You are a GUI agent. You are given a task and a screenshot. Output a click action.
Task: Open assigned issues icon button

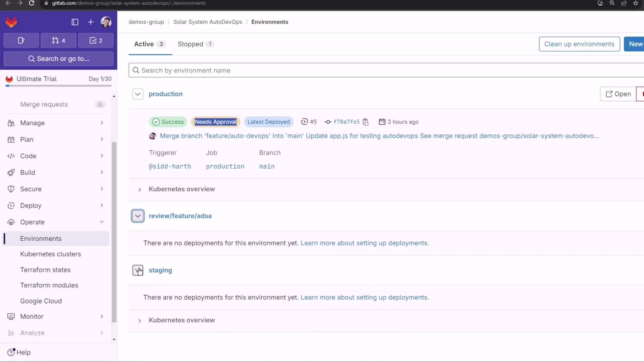click(x=21, y=41)
